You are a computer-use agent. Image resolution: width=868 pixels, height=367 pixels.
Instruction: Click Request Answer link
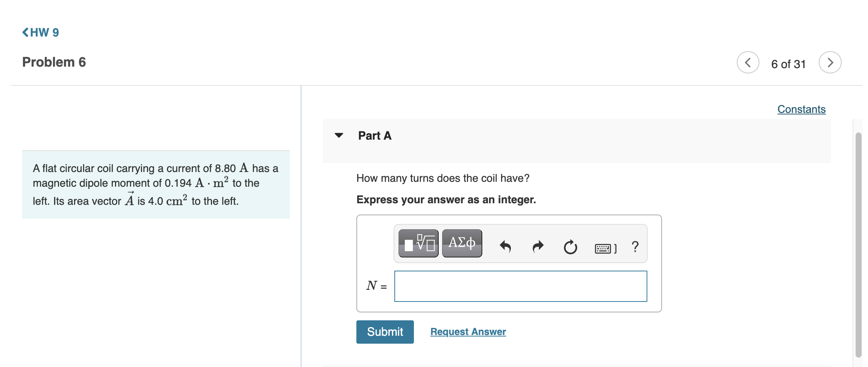coord(468,332)
